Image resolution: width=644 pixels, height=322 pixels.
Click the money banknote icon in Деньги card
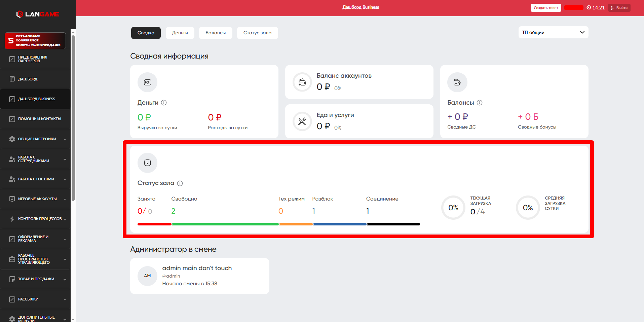(x=147, y=82)
